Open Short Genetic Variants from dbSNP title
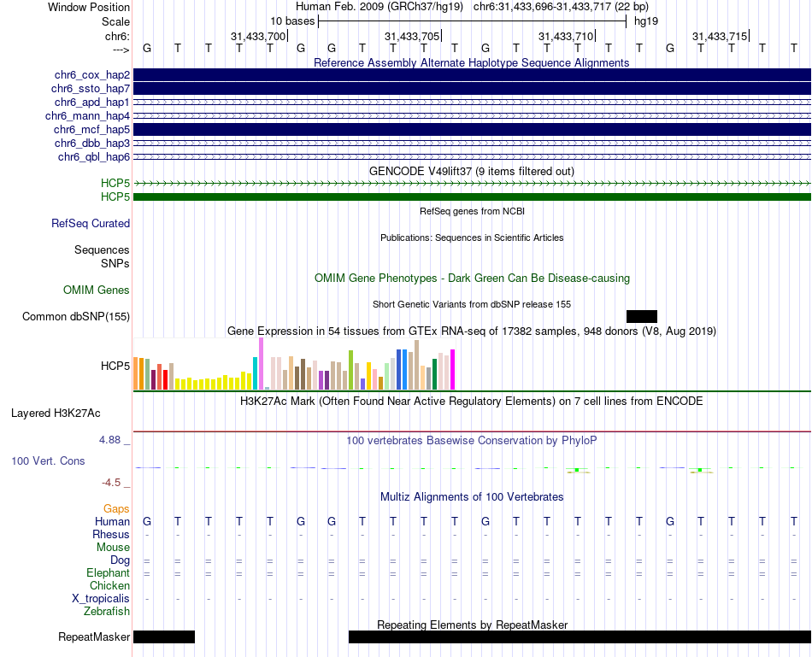812x657 pixels. 472,304
